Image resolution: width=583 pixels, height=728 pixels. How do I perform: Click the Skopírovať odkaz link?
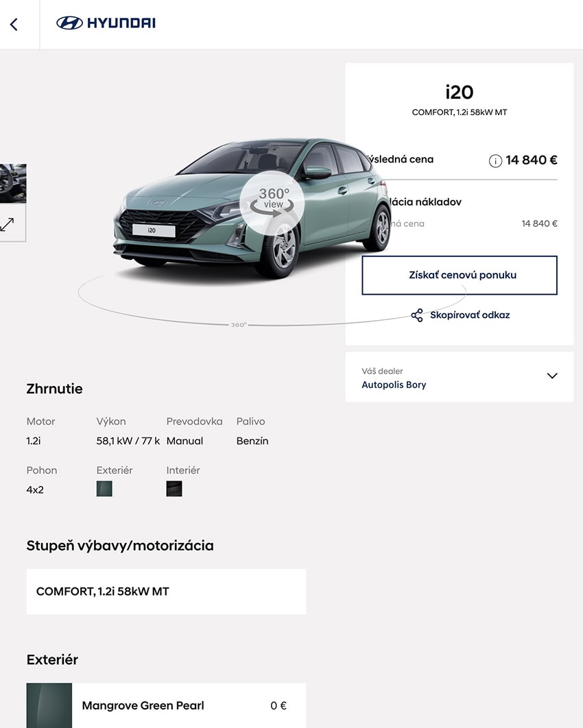click(x=470, y=315)
